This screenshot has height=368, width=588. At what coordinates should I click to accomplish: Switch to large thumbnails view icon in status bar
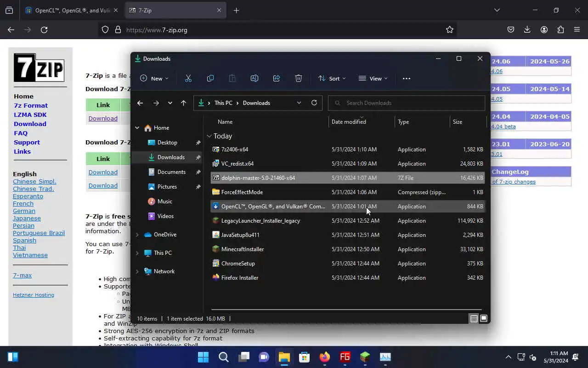(484, 319)
